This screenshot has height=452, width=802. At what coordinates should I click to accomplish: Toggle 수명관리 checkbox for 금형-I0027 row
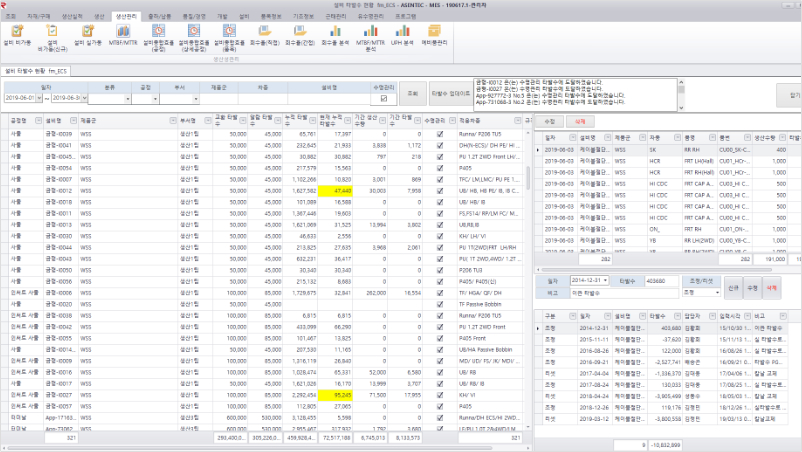440,395
